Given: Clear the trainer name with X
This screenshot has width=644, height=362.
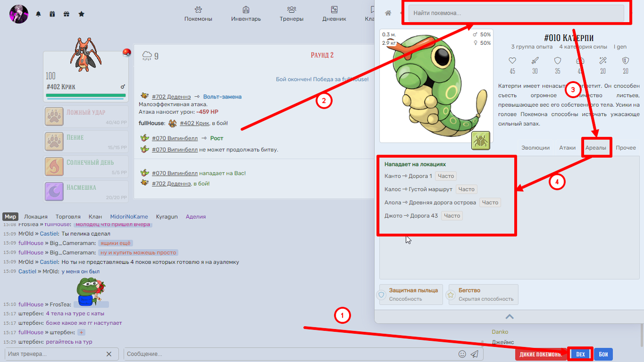Looking at the screenshot, I should [109, 354].
